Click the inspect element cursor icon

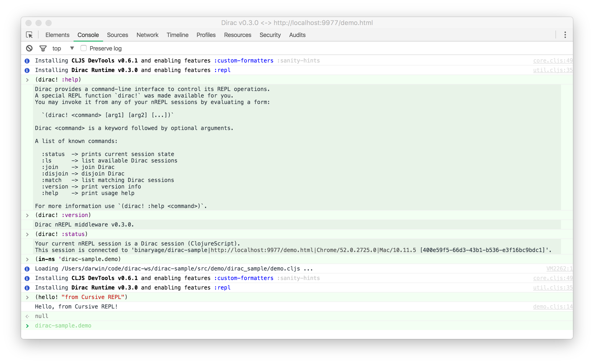pyautogui.click(x=30, y=35)
